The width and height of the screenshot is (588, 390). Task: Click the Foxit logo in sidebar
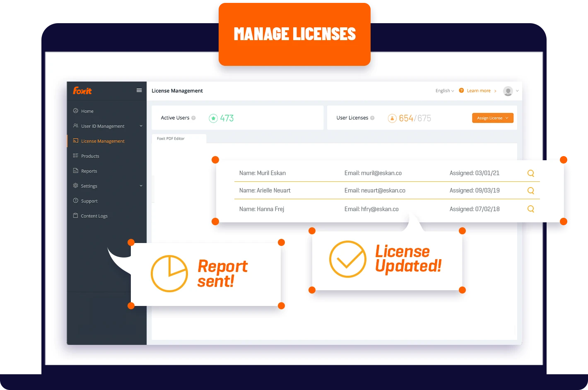pyautogui.click(x=82, y=91)
